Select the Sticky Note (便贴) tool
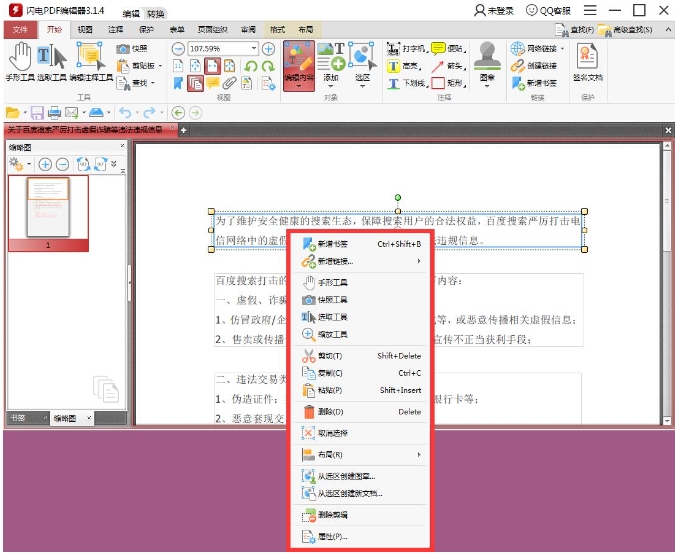 click(x=449, y=49)
